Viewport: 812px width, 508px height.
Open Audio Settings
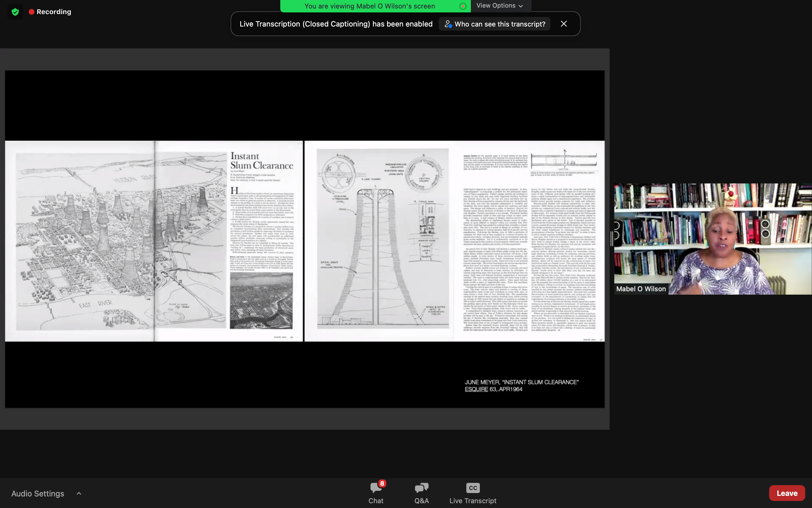37,493
